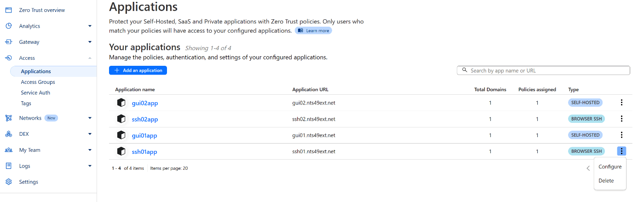
Task: Open the three-dot menu for ssh02app
Action: [621, 119]
